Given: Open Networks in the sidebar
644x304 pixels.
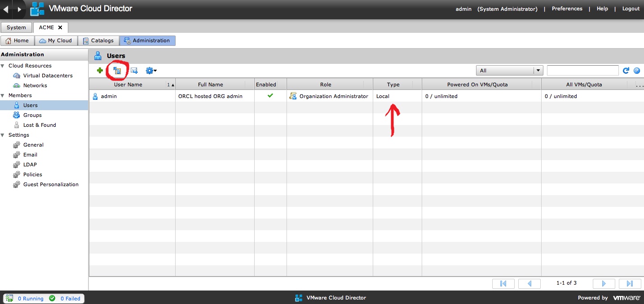Looking at the screenshot, I should (x=35, y=85).
